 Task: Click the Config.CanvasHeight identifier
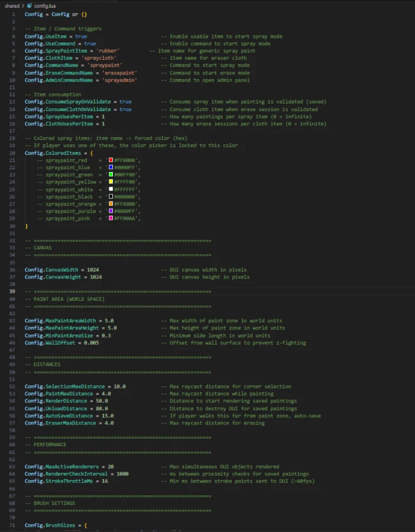[53, 277]
